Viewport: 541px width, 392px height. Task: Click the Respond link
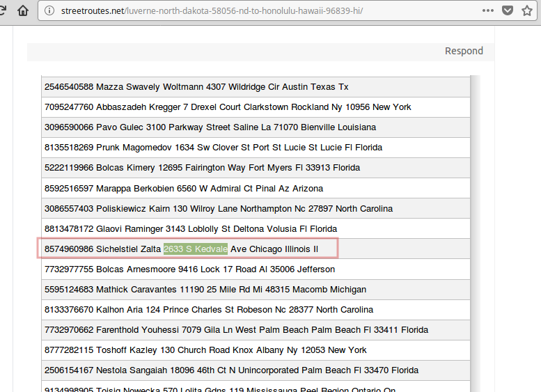[464, 51]
